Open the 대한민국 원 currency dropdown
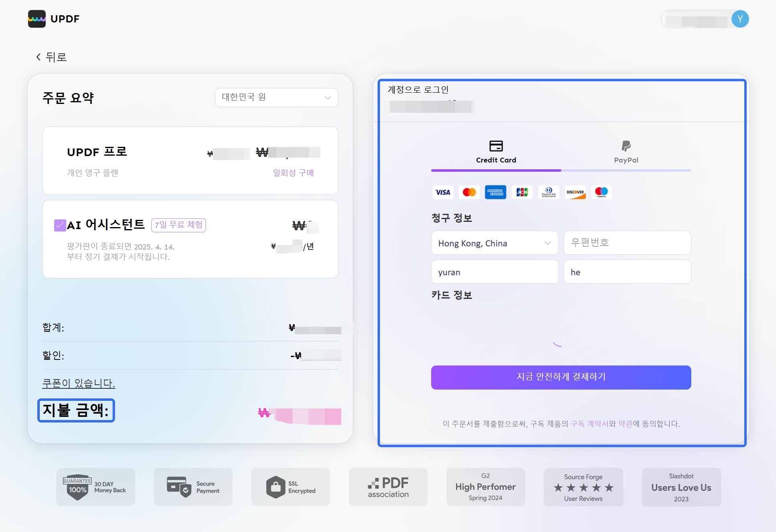The width and height of the screenshot is (776, 532). click(x=276, y=97)
